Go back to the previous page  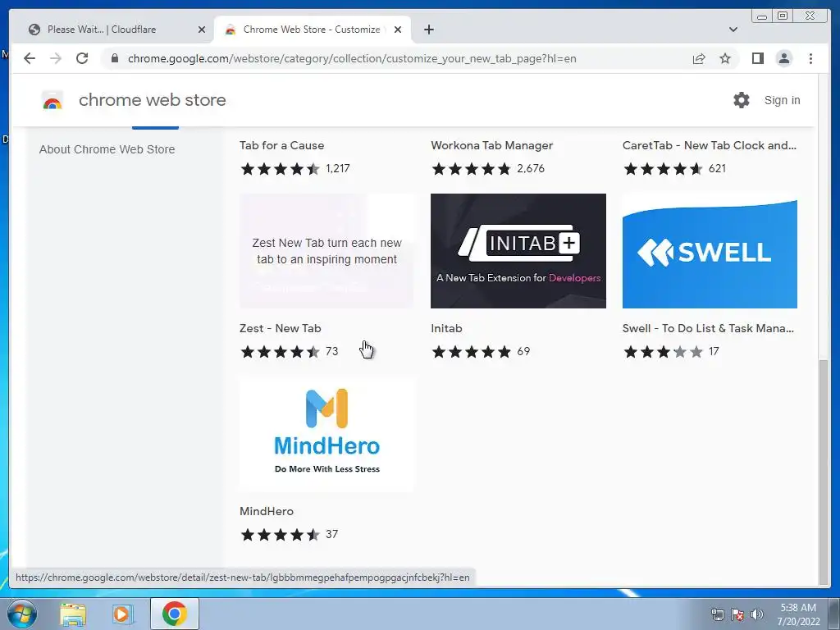pos(30,58)
